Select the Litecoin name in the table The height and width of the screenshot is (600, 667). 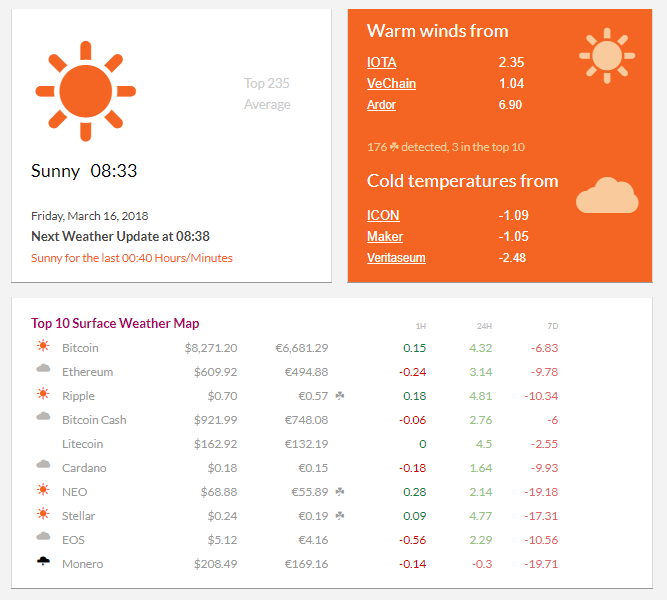83,444
